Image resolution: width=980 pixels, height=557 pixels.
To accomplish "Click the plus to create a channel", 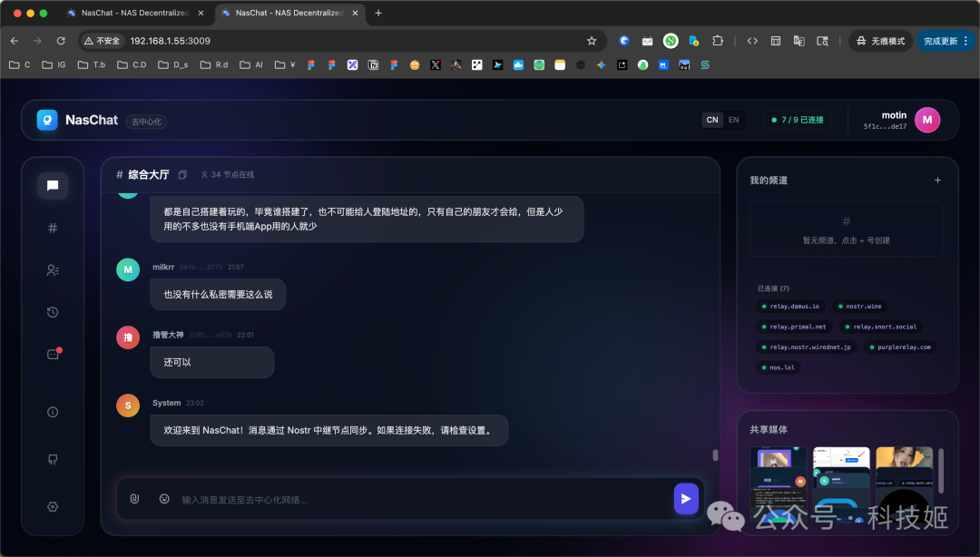I will click(937, 180).
